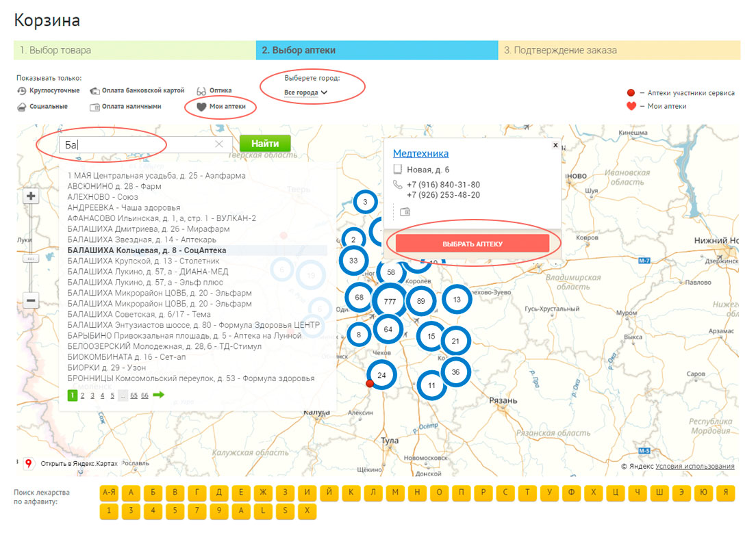The image size is (756, 533).
Task: Open the map cluster labeled 89
Action: [421, 301]
